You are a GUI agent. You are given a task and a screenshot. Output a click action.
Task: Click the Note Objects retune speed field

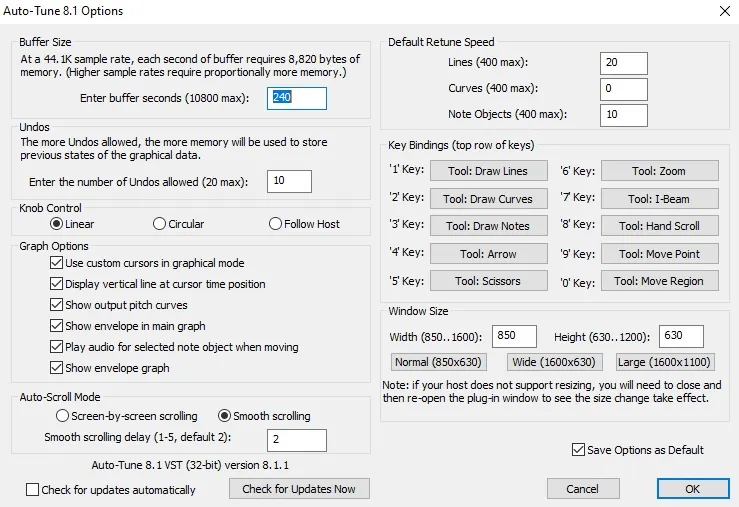click(x=624, y=115)
